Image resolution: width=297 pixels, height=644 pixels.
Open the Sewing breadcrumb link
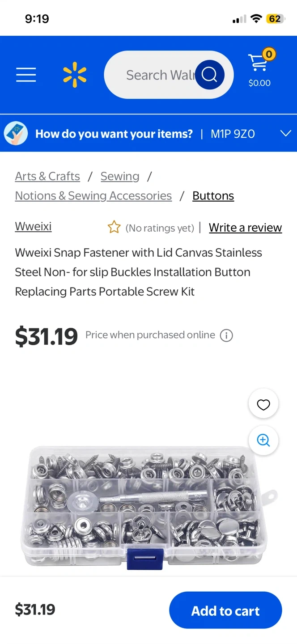click(120, 176)
